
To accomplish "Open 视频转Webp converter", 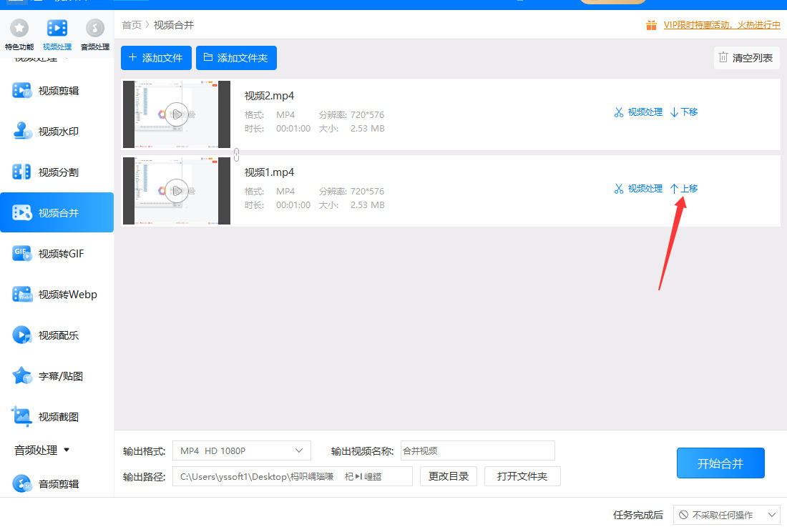I will 57,295.
